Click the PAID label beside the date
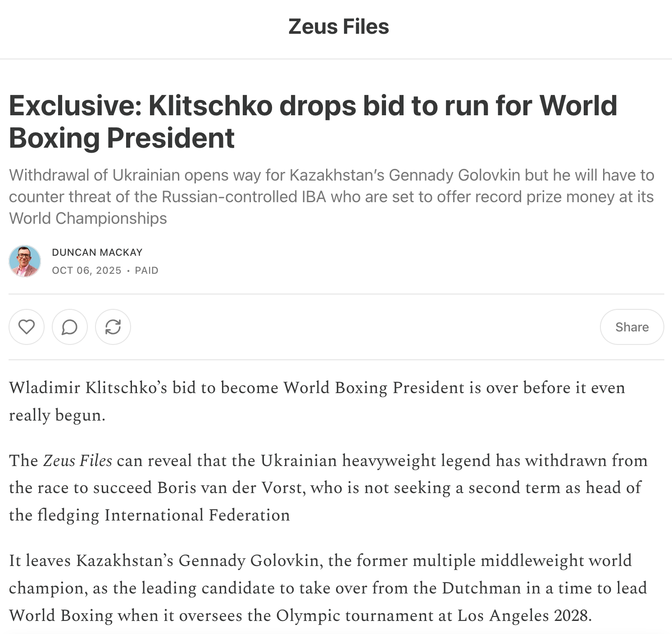 pyautogui.click(x=147, y=270)
